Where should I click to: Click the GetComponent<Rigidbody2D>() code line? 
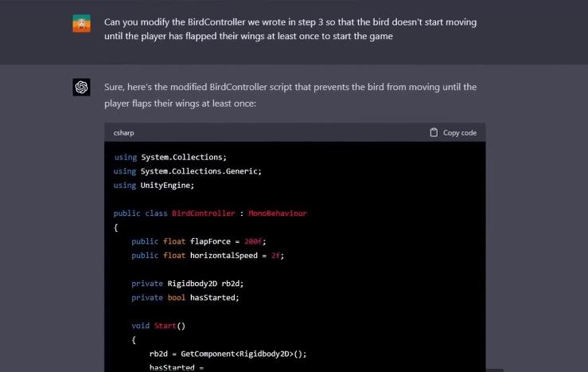(228, 354)
